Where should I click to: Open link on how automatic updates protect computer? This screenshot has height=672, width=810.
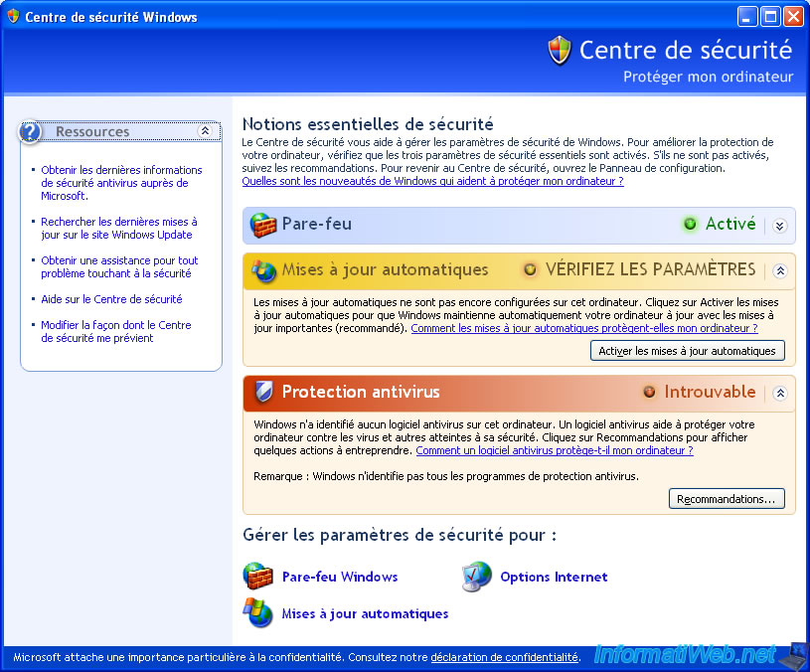tap(584, 328)
